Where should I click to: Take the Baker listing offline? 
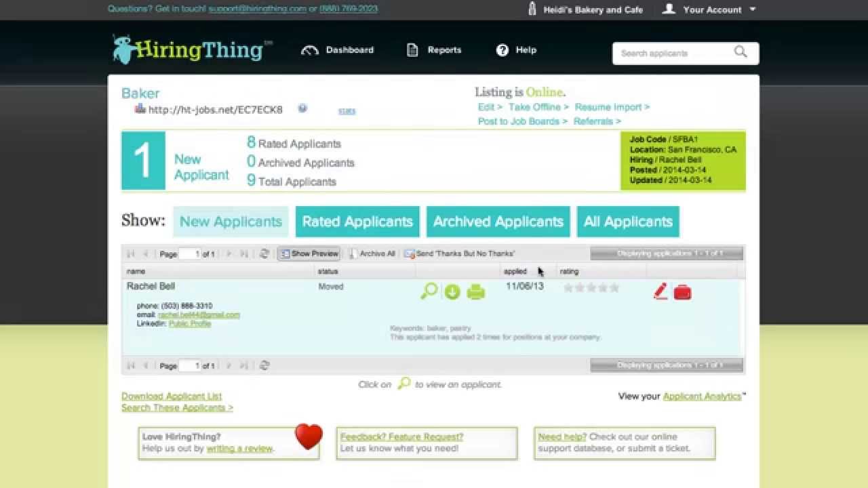pos(535,106)
